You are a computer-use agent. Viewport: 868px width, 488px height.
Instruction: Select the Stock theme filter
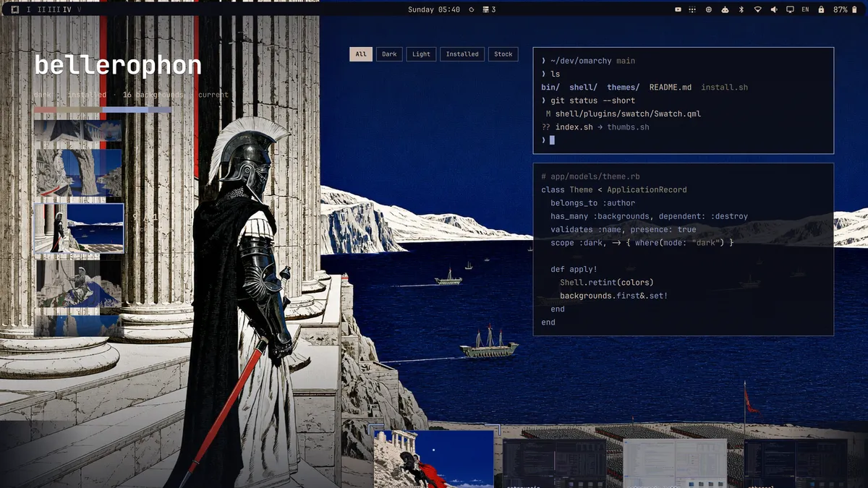click(503, 54)
